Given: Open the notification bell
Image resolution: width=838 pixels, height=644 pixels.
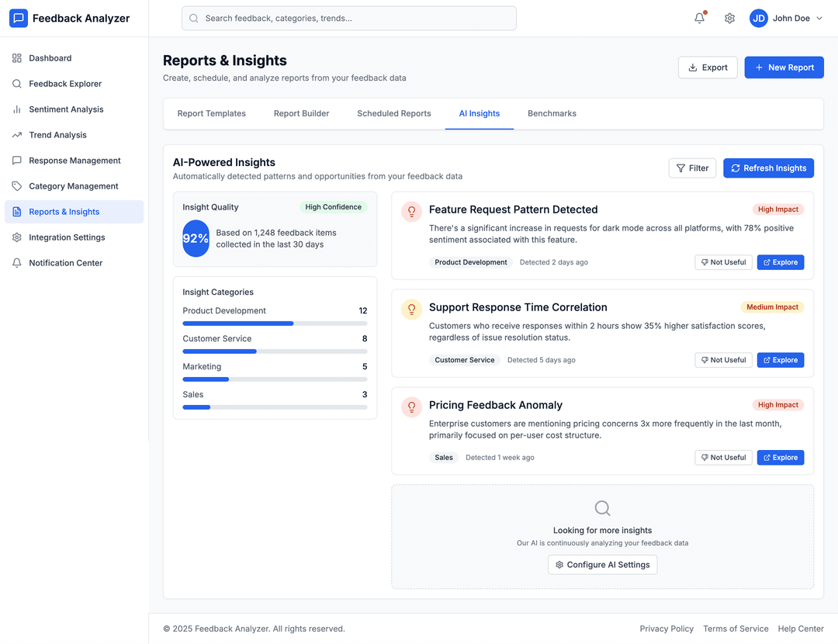Looking at the screenshot, I should (698, 17).
